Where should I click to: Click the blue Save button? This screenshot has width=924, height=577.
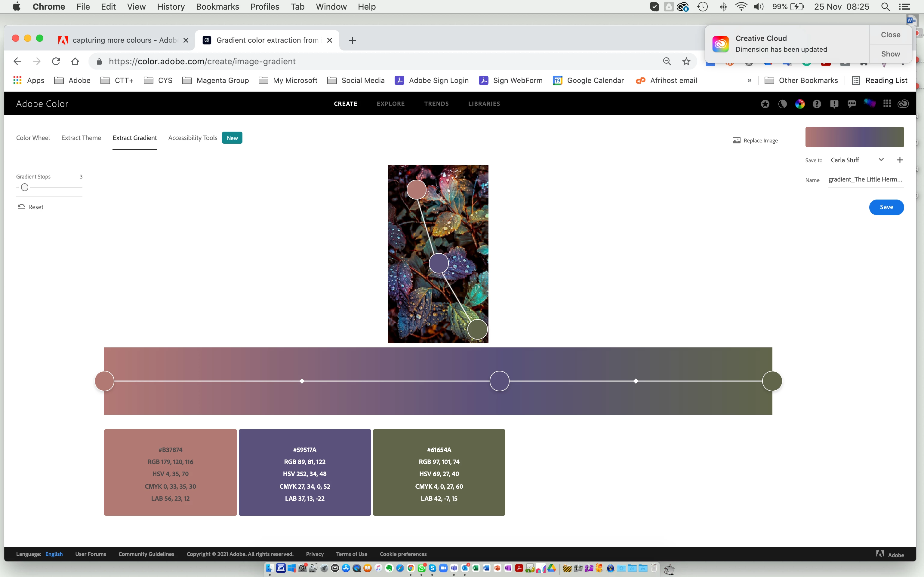(x=886, y=207)
